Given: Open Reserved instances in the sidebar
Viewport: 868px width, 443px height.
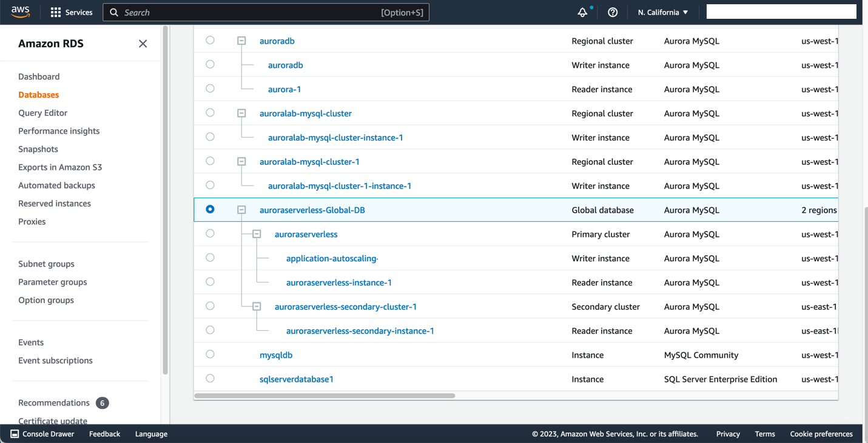Looking at the screenshot, I should (x=55, y=204).
